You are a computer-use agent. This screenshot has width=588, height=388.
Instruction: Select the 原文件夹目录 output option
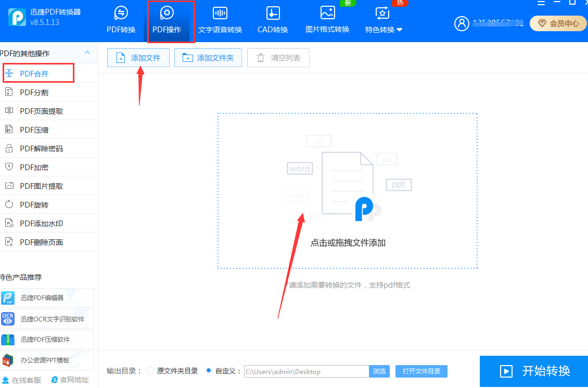coord(150,371)
